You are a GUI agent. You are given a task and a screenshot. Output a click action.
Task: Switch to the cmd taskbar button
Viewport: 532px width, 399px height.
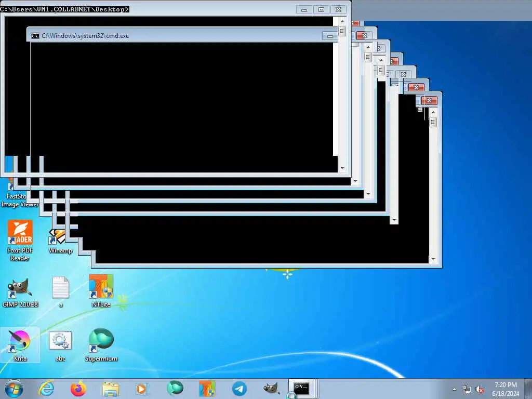click(x=302, y=389)
